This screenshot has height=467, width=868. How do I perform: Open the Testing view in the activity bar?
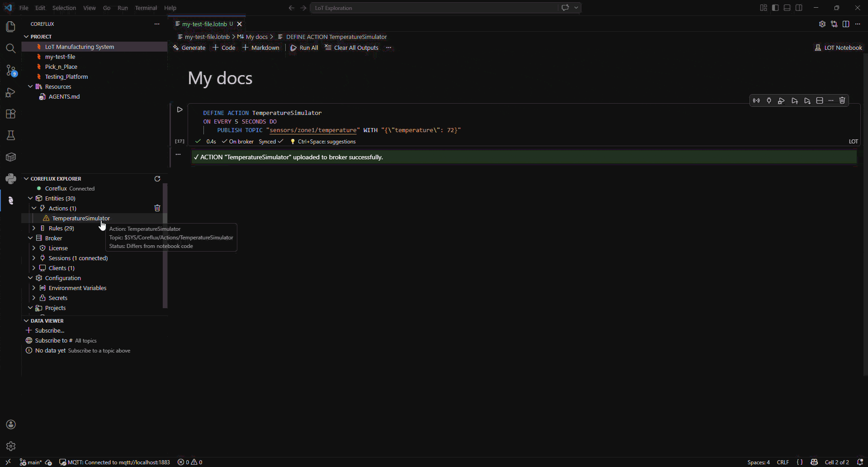pyautogui.click(x=11, y=135)
